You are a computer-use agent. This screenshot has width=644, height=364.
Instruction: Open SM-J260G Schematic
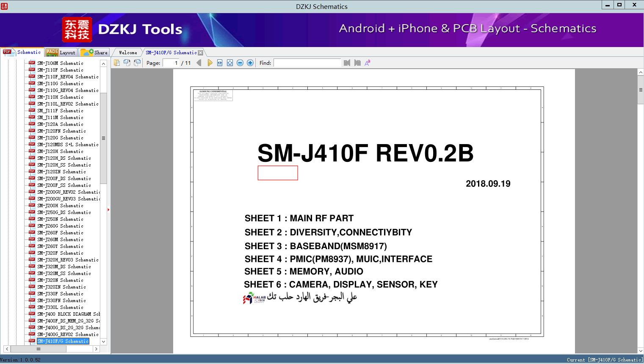60,226
